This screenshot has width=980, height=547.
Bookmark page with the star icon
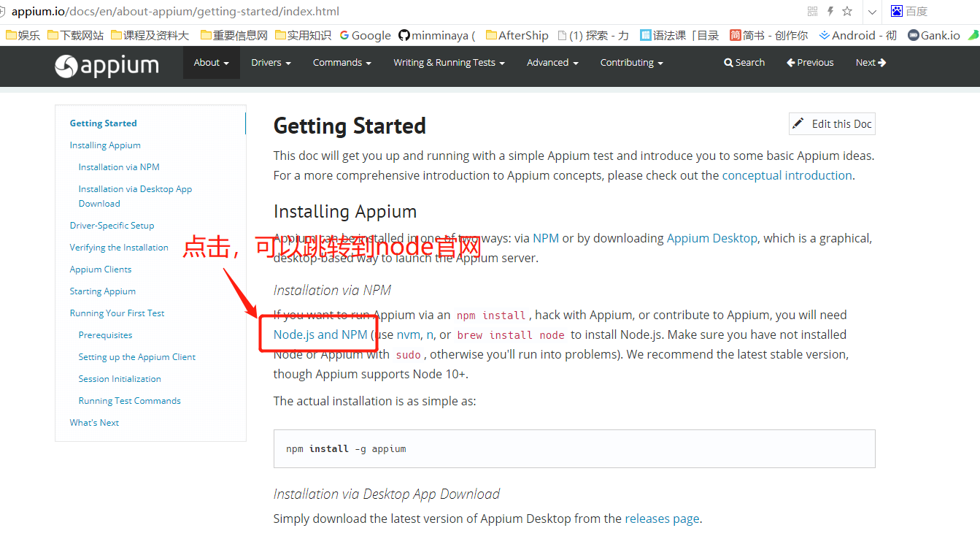click(847, 12)
